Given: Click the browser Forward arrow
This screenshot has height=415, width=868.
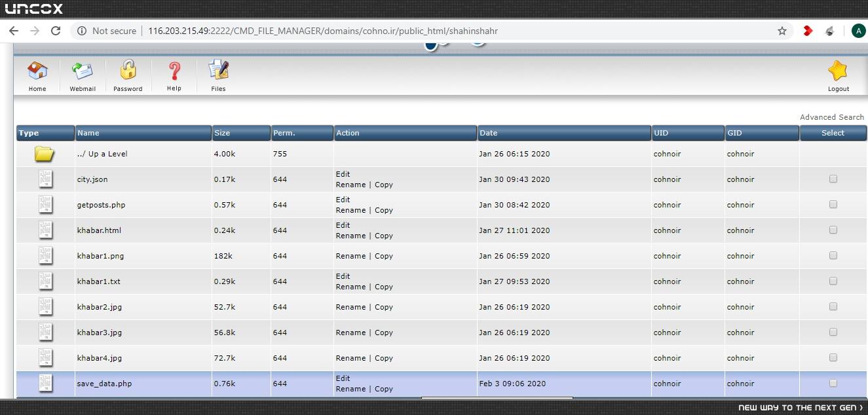Looking at the screenshot, I should [x=35, y=31].
